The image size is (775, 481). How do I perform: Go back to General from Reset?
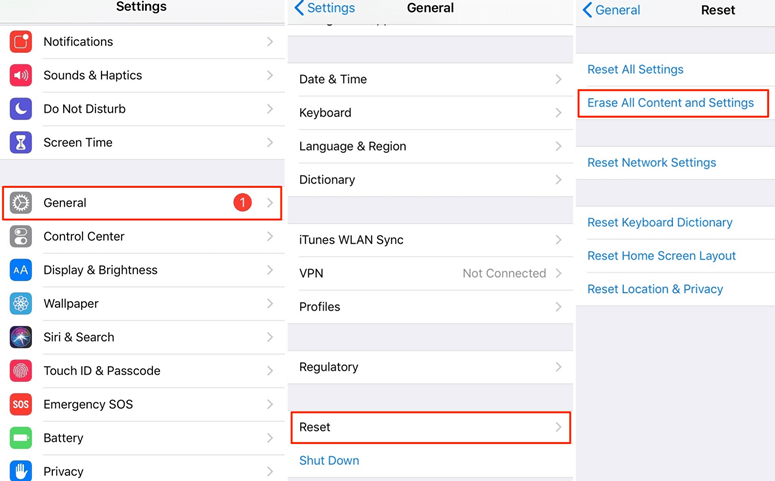point(611,10)
